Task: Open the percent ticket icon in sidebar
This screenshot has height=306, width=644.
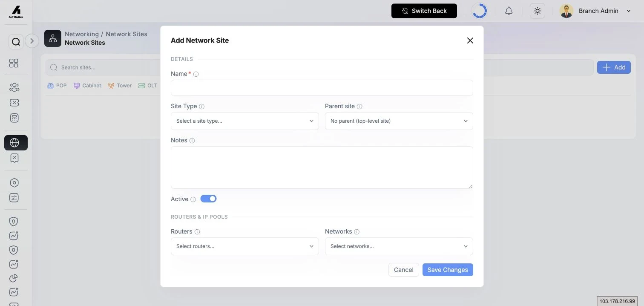Action: point(14,103)
